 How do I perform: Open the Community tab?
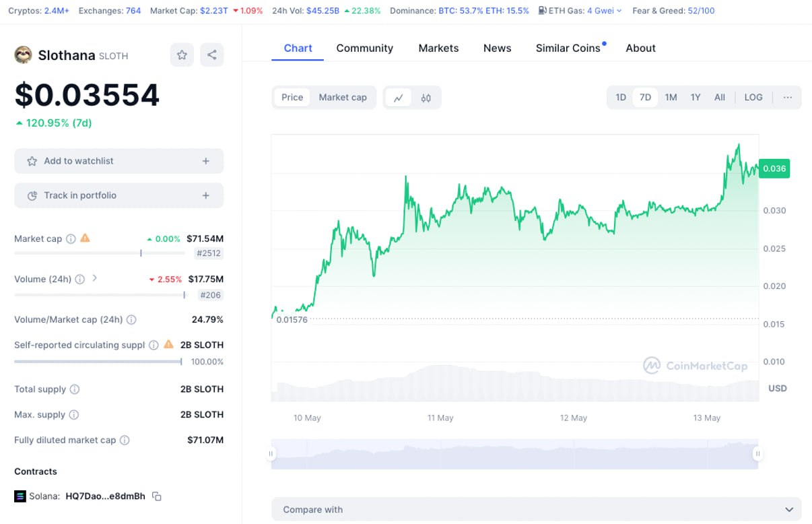tap(365, 48)
